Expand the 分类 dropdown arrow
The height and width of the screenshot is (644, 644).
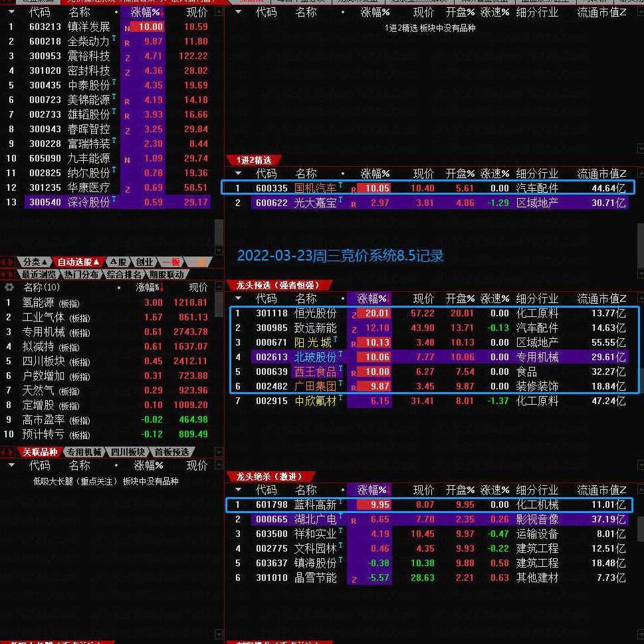click(x=44, y=262)
